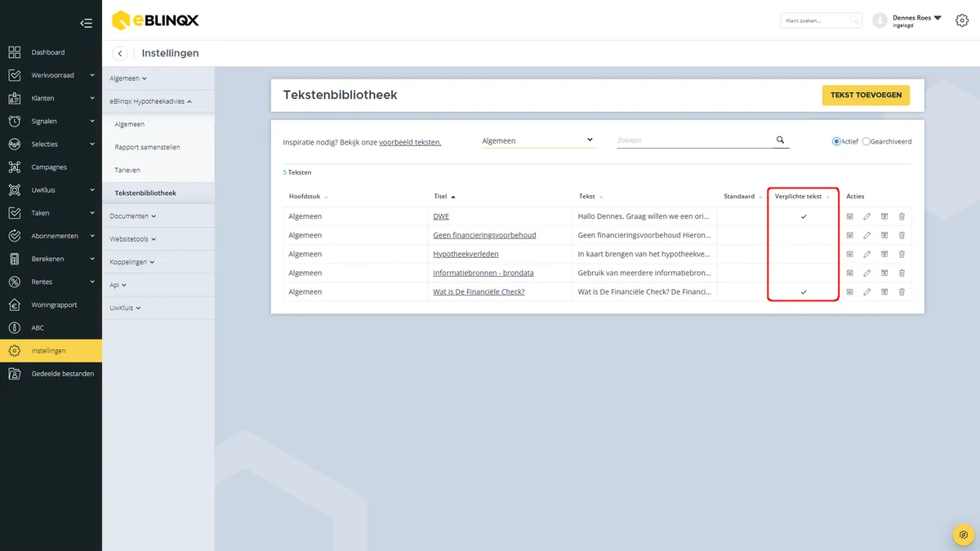This screenshot has height=551, width=980.
Task: Open the Algemeen chapter dropdown
Action: pos(537,140)
